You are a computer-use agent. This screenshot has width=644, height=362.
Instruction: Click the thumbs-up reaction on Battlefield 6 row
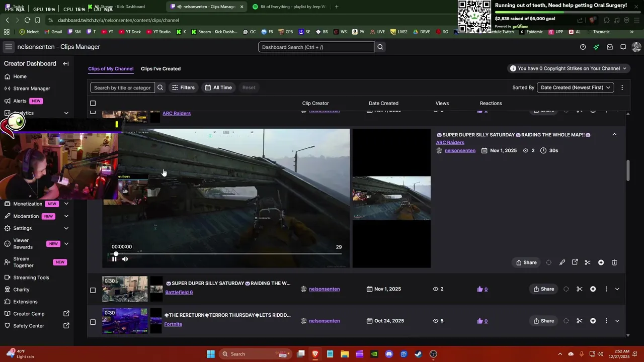479,289
